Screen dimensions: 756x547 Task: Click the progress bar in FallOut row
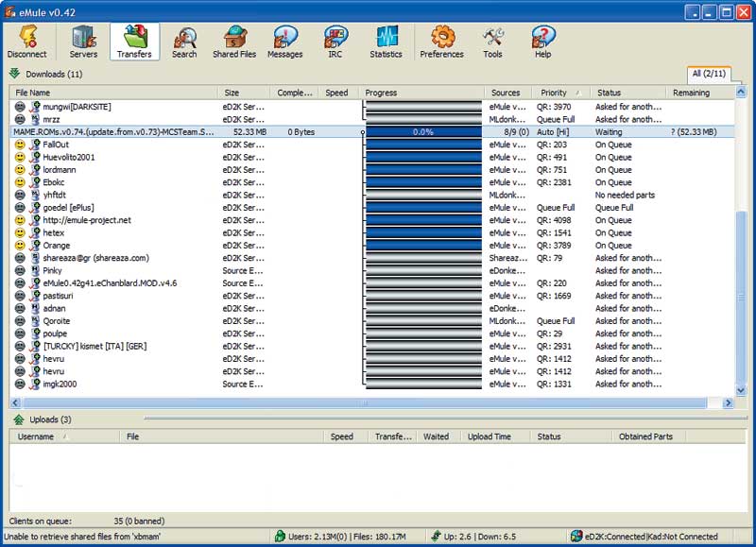coord(423,145)
